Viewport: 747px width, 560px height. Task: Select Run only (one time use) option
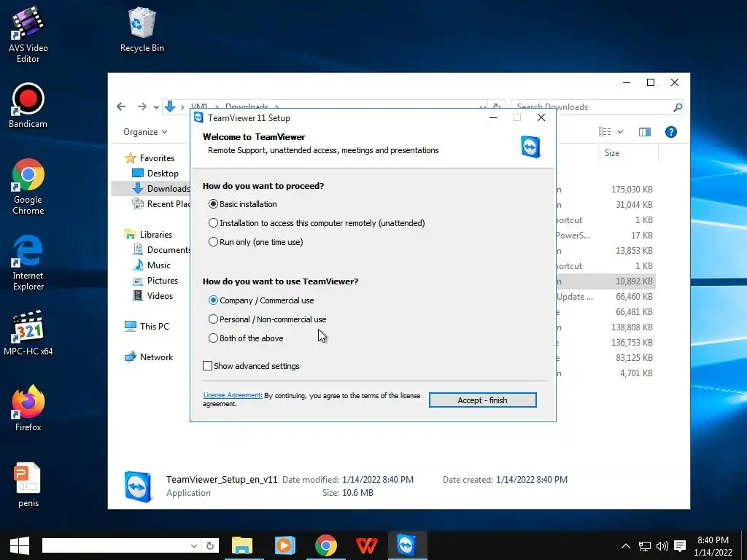pos(214,242)
